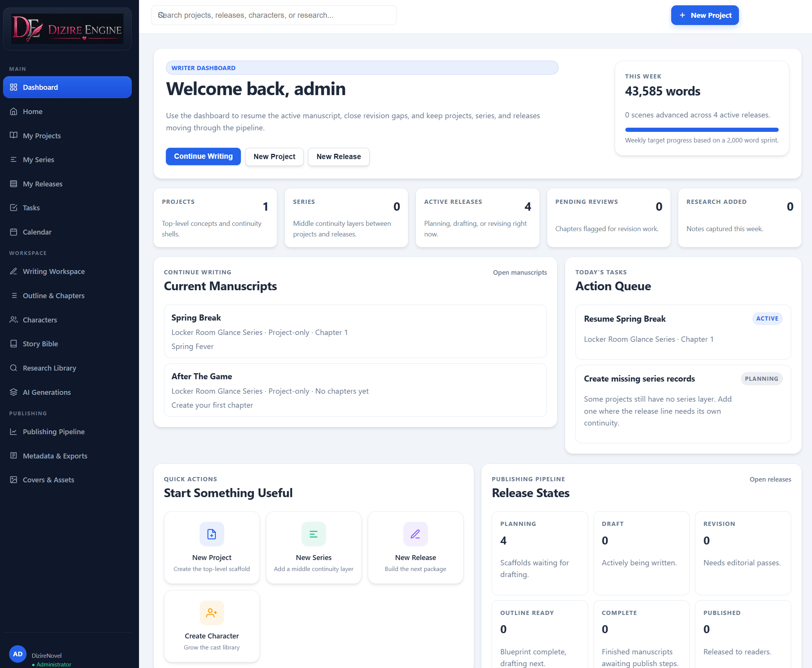Open the Create missing series records task

point(683,404)
